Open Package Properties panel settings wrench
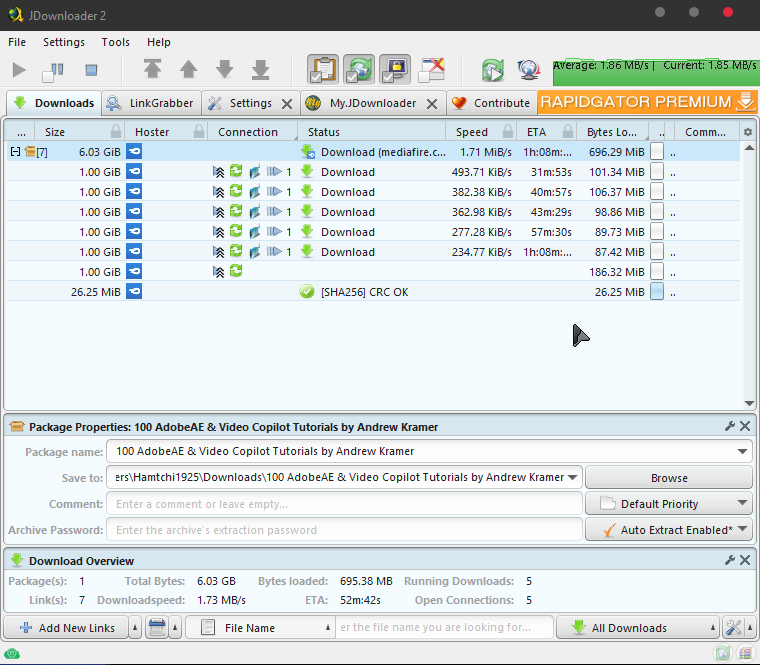 [x=729, y=426]
